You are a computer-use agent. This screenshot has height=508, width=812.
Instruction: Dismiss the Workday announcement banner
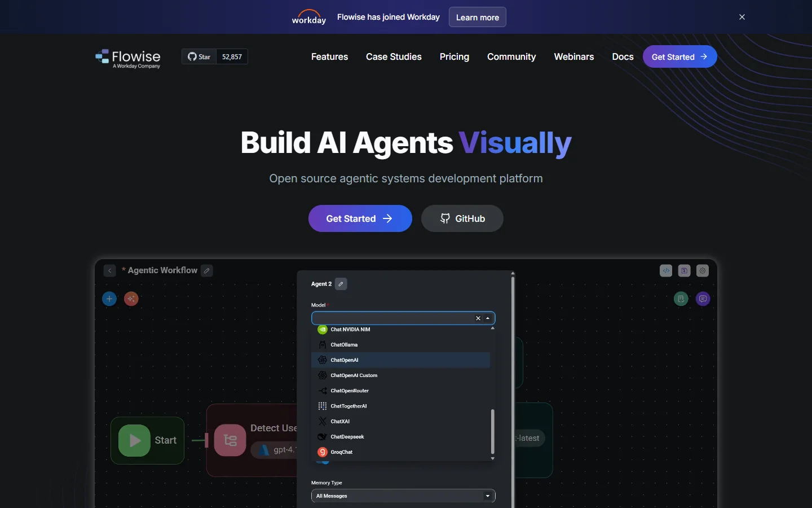pos(742,17)
